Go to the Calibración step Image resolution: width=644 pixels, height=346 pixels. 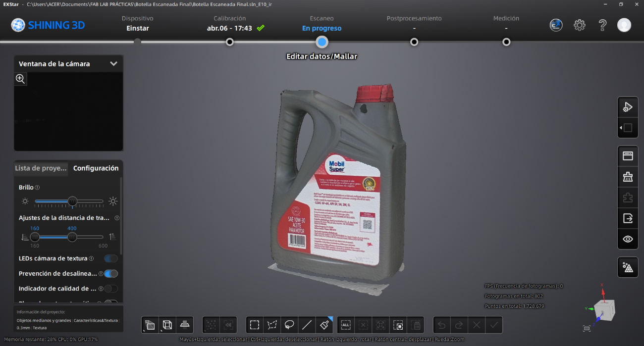click(230, 23)
